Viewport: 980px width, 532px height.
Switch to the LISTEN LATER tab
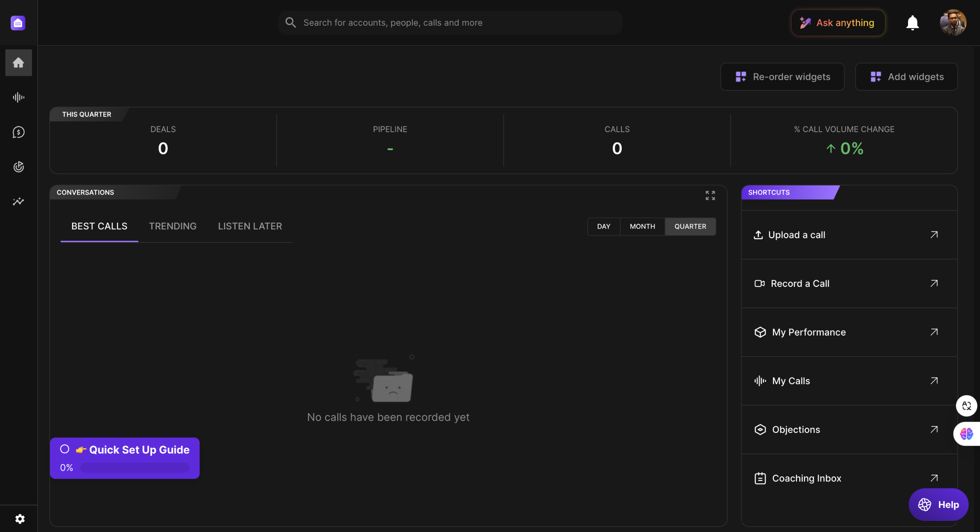pyautogui.click(x=250, y=226)
